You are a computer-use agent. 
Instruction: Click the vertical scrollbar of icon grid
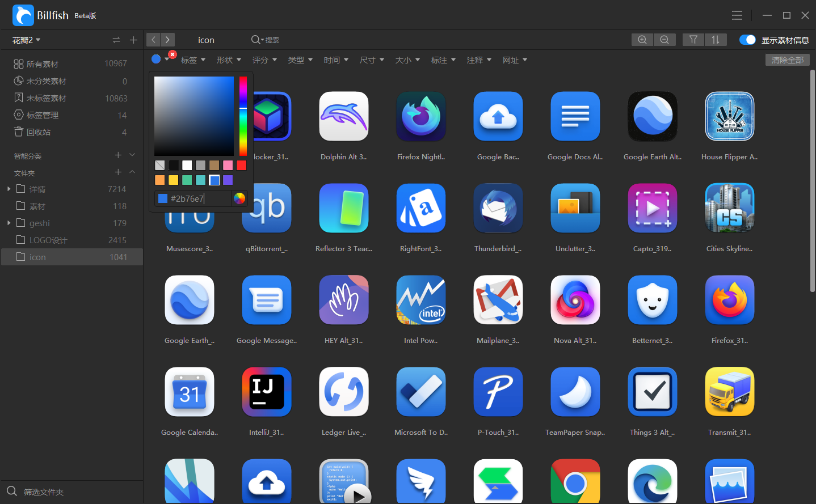pyautogui.click(x=812, y=181)
